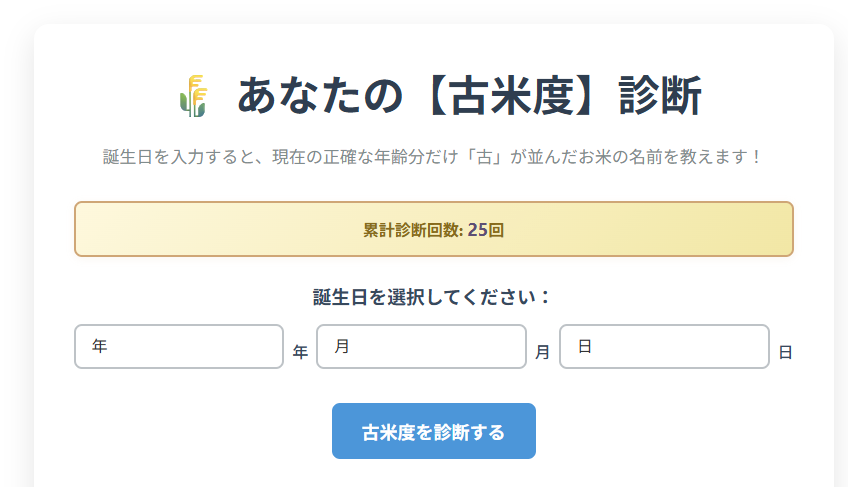Click the 月 suffix label after month field

click(542, 352)
